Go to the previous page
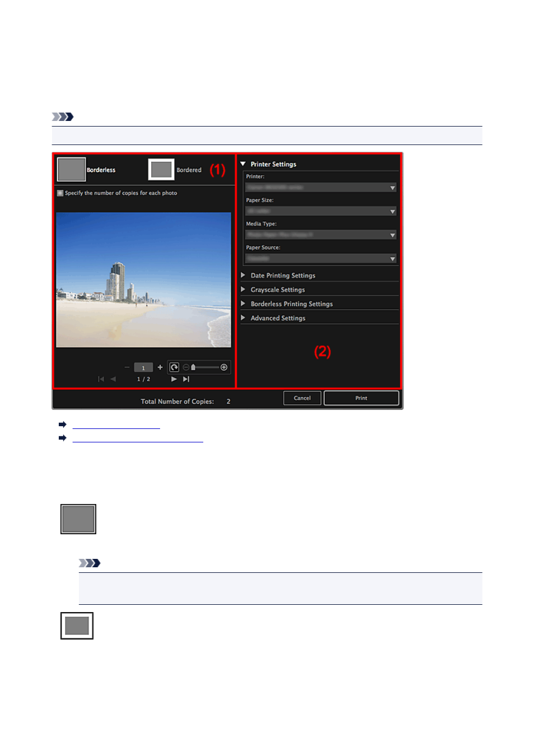This screenshot has width=534, height=756. pyautogui.click(x=113, y=379)
